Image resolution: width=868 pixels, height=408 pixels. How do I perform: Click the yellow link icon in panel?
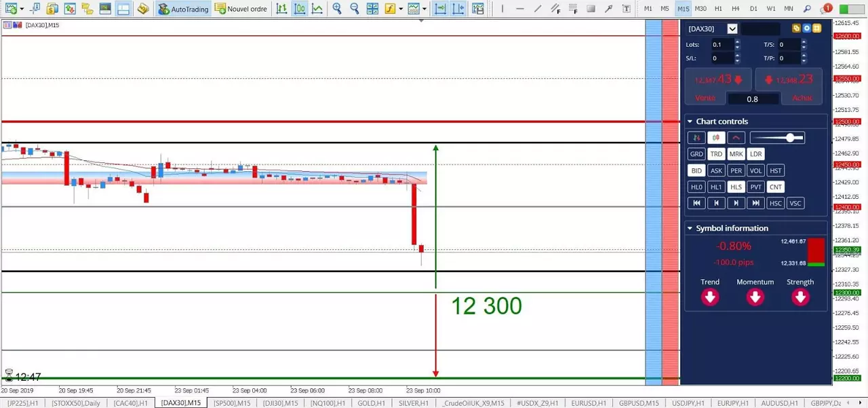point(797,29)
